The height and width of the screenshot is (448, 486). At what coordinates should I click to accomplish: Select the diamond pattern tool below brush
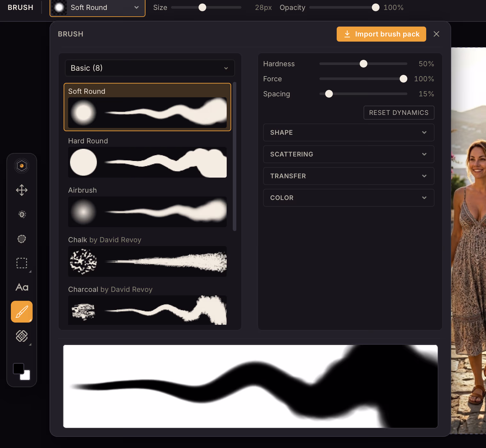point(22,336)
